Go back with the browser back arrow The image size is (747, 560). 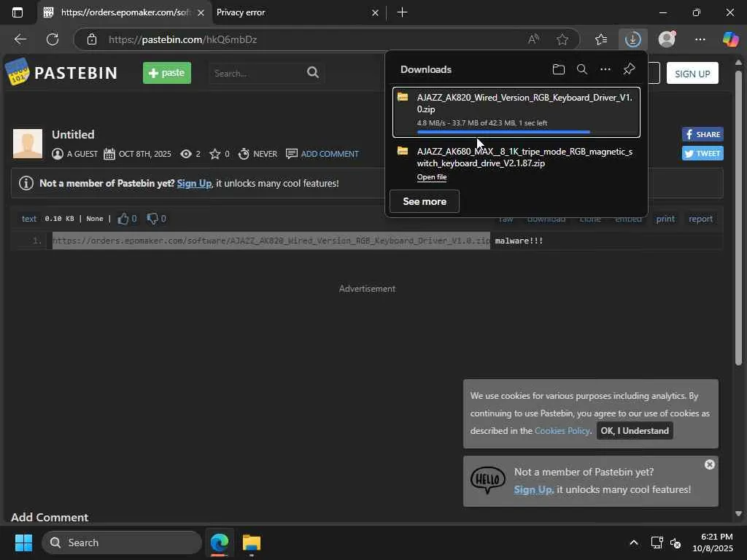point(20,39)
